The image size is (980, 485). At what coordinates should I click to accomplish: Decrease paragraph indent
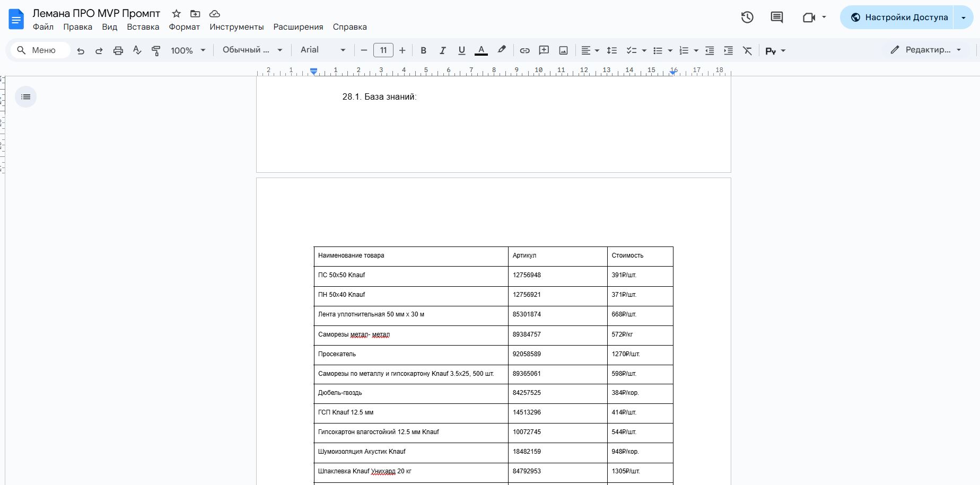click(x=710, y=50)
